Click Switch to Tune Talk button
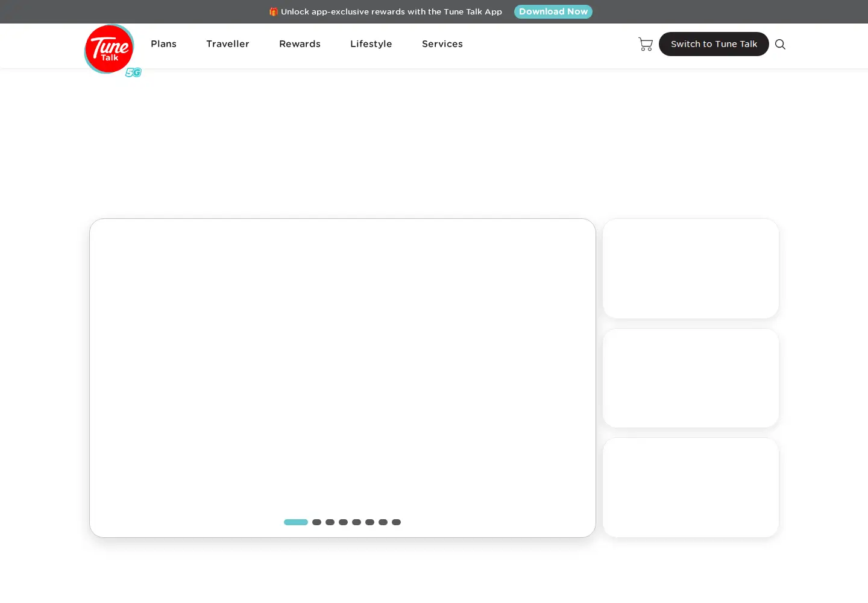This screenshot has height=603, width=868. [x=714, y=44]
